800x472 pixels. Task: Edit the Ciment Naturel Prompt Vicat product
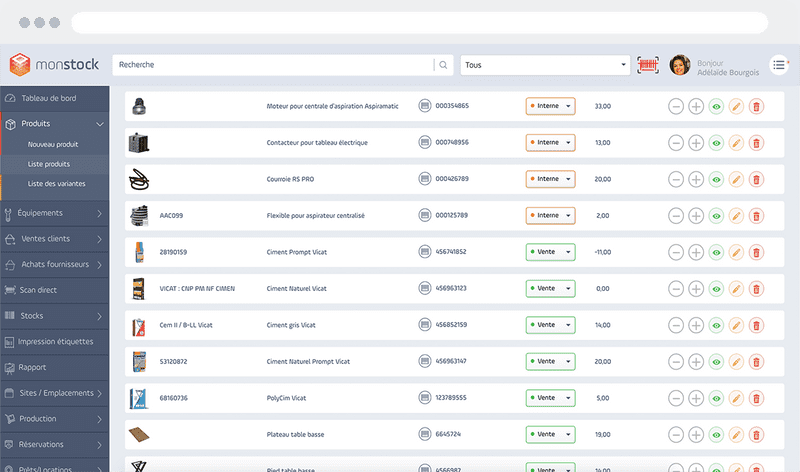click(736, 362)
